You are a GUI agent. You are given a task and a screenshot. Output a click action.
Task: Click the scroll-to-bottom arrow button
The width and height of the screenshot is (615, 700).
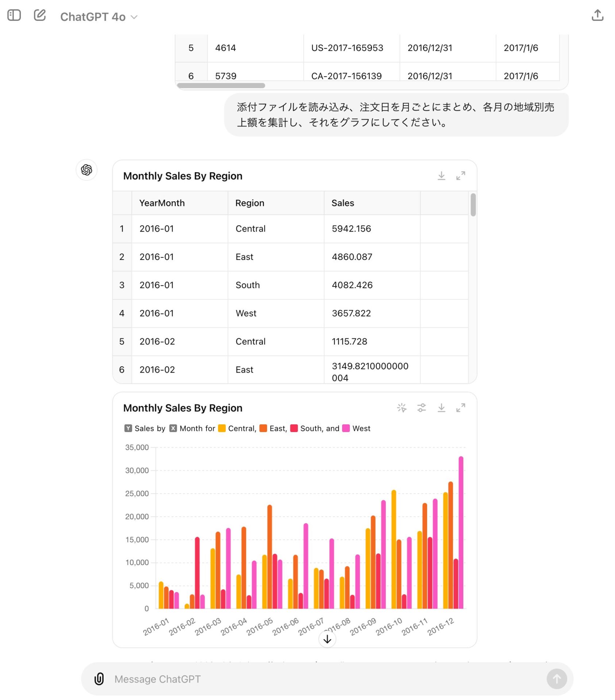[327, 639]
